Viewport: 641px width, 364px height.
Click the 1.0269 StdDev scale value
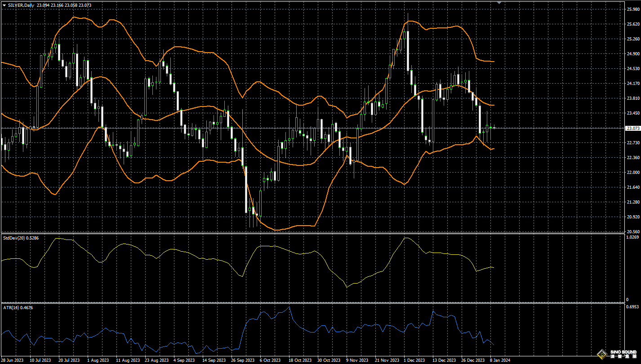(x=632, y=237)
